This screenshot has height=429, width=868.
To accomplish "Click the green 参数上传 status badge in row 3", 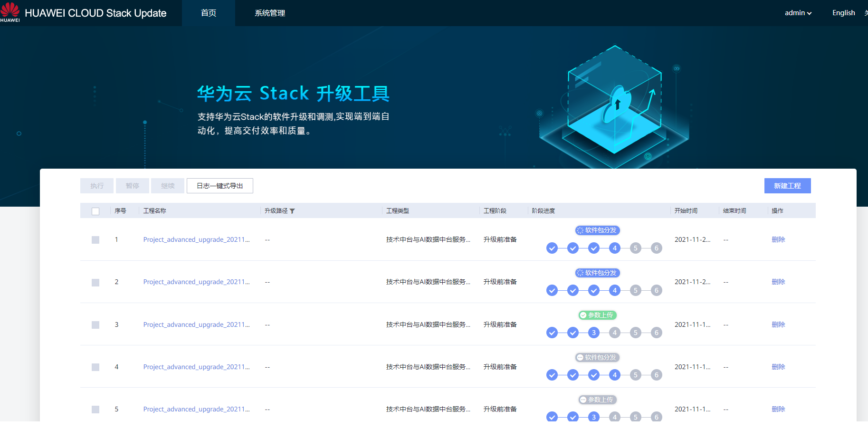I will click(598, 315).
